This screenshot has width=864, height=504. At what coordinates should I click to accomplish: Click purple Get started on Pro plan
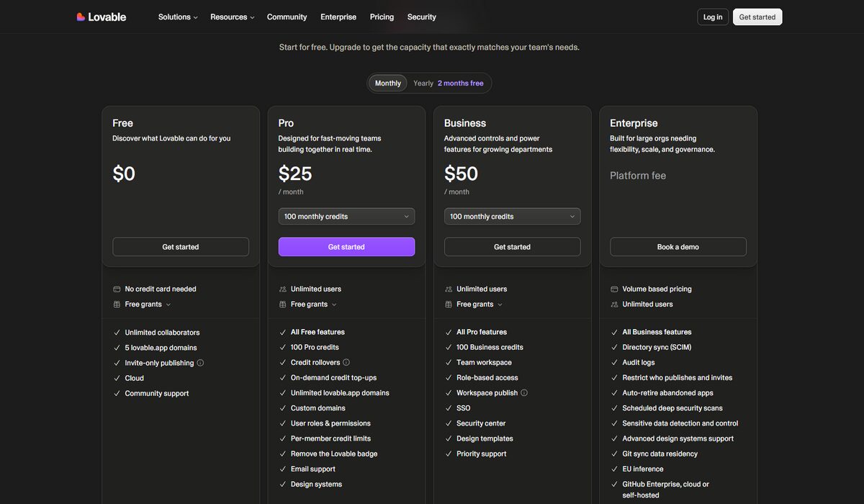tap(346, 247)
